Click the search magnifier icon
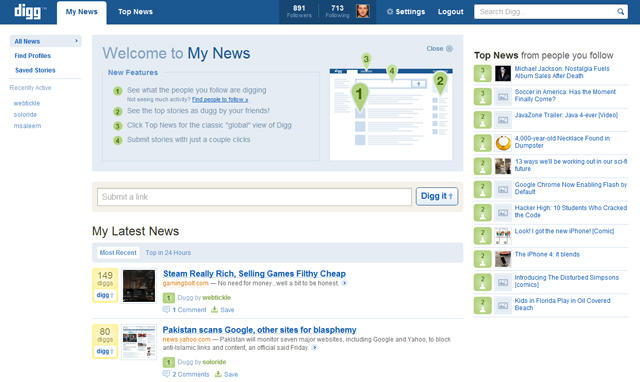The width and height of the screenshot is (640, 382). [620, 11]
